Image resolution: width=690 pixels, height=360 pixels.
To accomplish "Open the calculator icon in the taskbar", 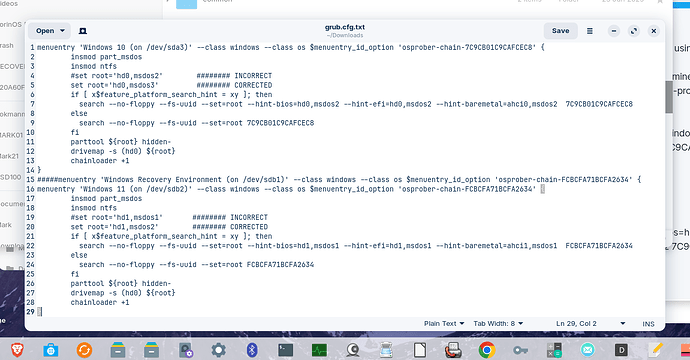I will click(554, 350).
